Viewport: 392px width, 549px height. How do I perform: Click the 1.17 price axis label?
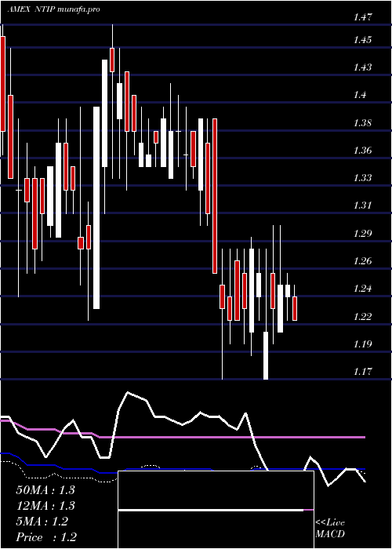click(362, 372)
